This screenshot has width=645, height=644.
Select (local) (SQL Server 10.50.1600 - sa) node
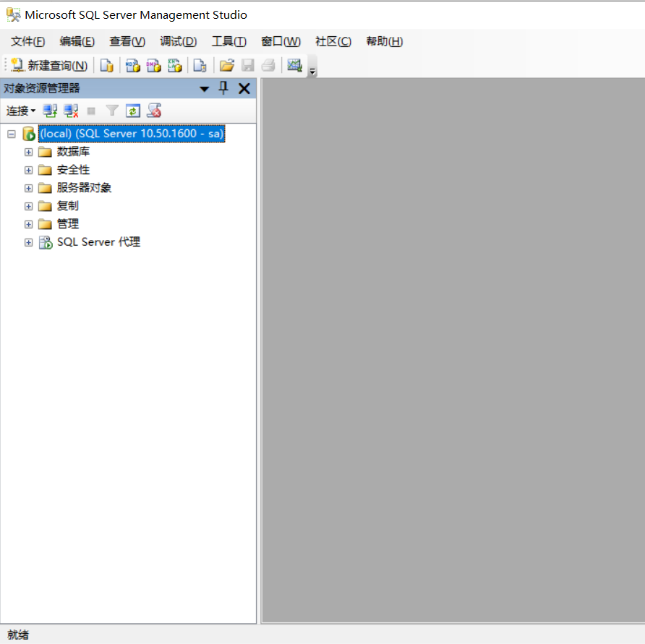pyautogui.click(x=132, y=134)
